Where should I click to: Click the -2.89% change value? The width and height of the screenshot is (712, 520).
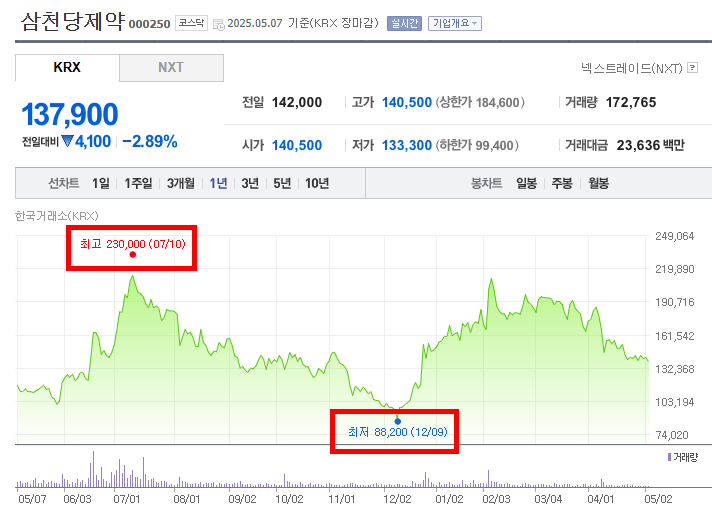[150, 142]
